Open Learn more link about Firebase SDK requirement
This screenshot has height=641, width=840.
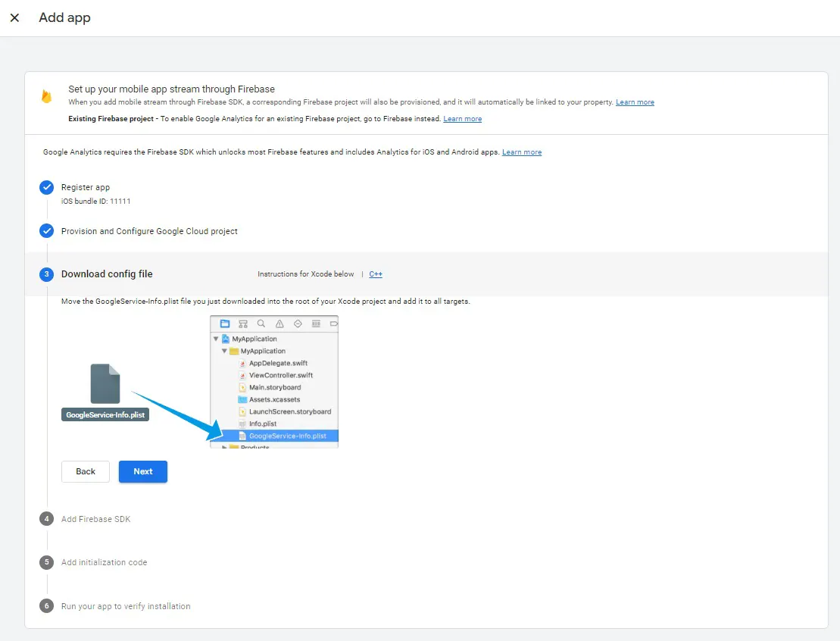[x=522, y=152]
